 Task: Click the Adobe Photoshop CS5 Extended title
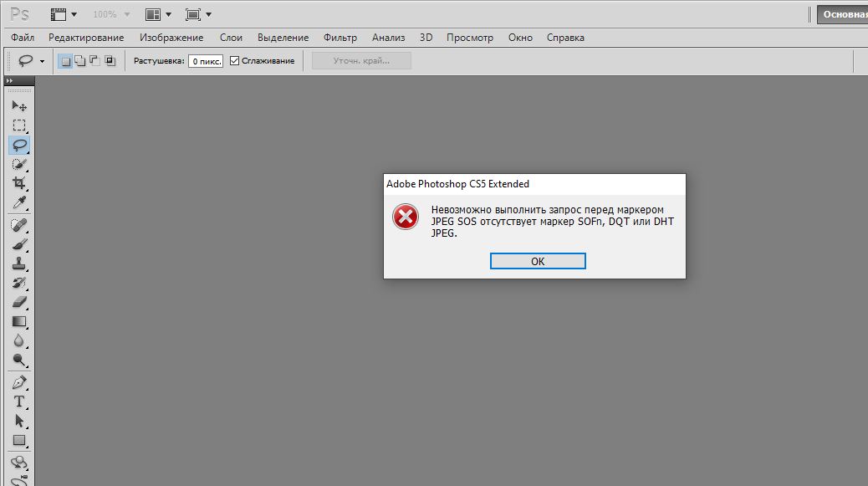click(457, 184)
